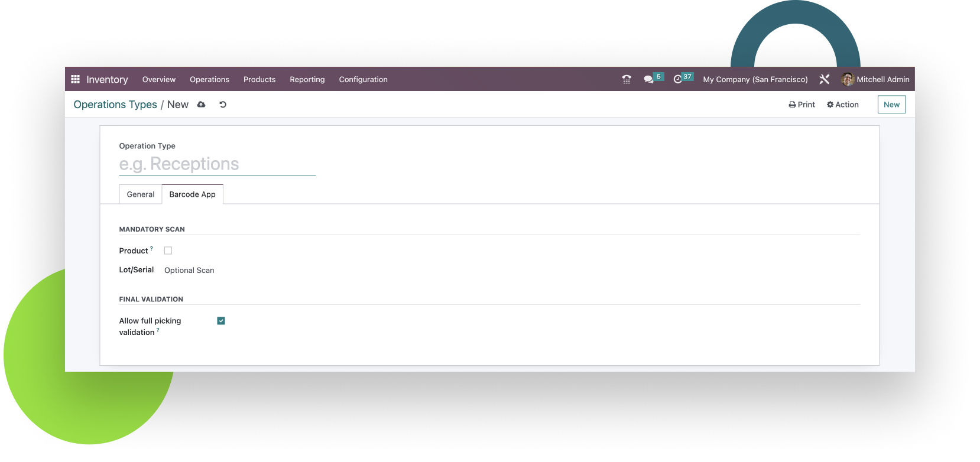
Task: Open the debug tools wrench icon
Action: click(x=825, y=79)
